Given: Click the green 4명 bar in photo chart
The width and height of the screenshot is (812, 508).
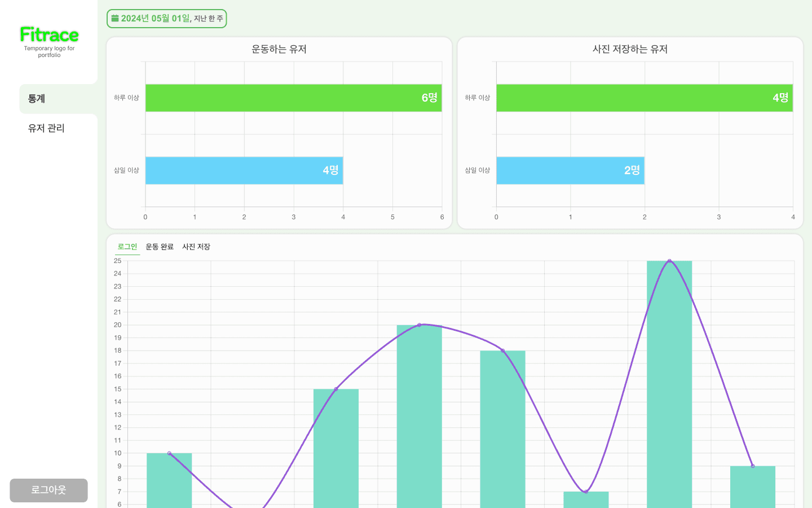Looking at the screenshot, I should (644, 98).
